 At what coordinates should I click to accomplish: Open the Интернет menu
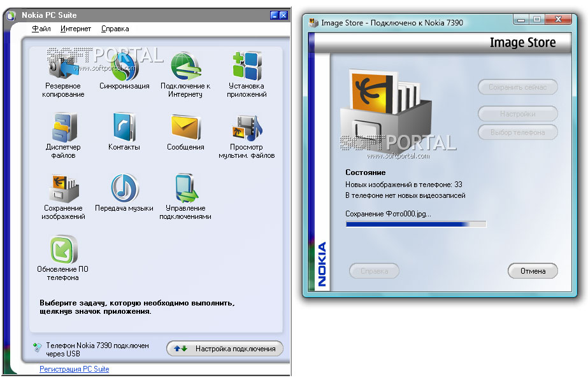tap(76, 29)
